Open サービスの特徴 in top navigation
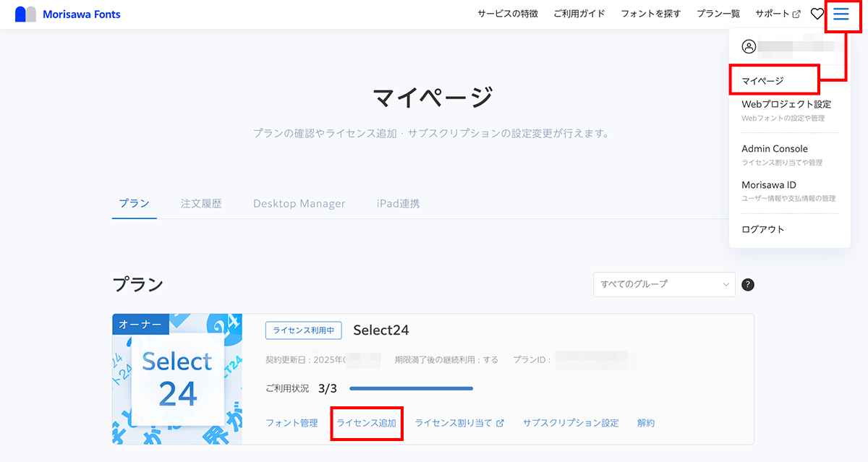The image size is (868, 462). pos(508,14)
